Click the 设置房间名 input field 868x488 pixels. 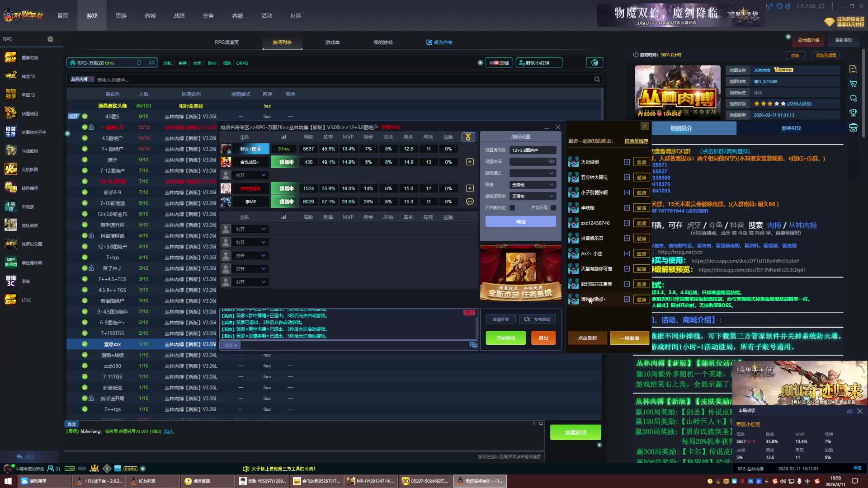point(533,150)
